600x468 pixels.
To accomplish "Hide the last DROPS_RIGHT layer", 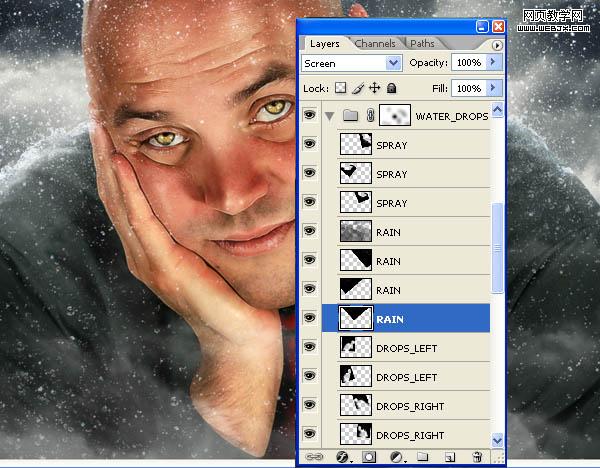I will pos(310,434).
